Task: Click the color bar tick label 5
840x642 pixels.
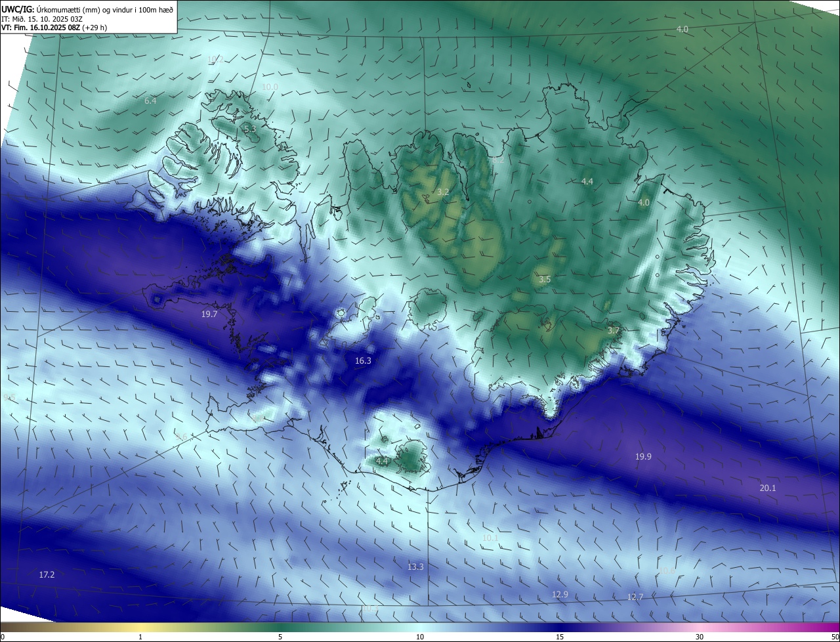Action: (280, 637)
